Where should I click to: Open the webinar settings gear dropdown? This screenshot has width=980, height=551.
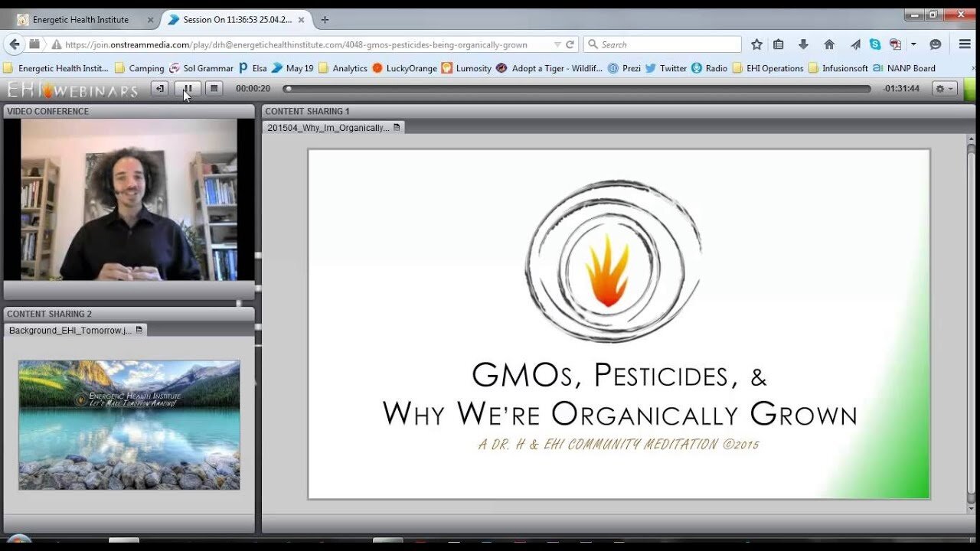tap(945, 89)
